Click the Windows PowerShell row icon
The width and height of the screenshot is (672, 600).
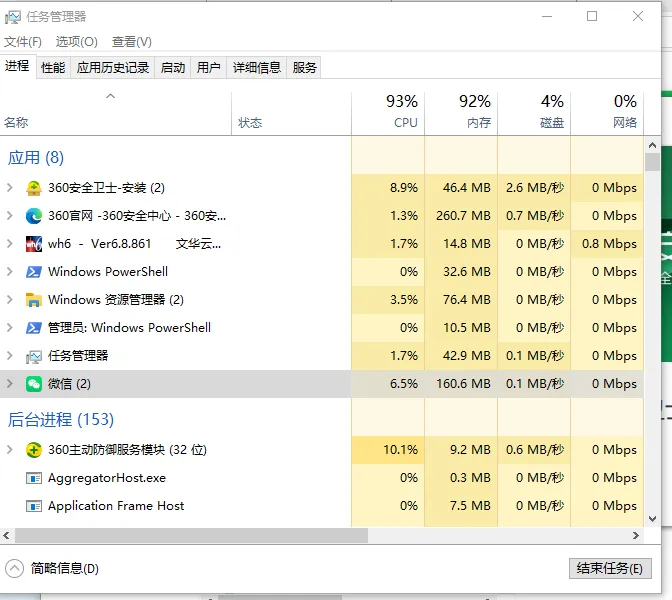(33, 272)
